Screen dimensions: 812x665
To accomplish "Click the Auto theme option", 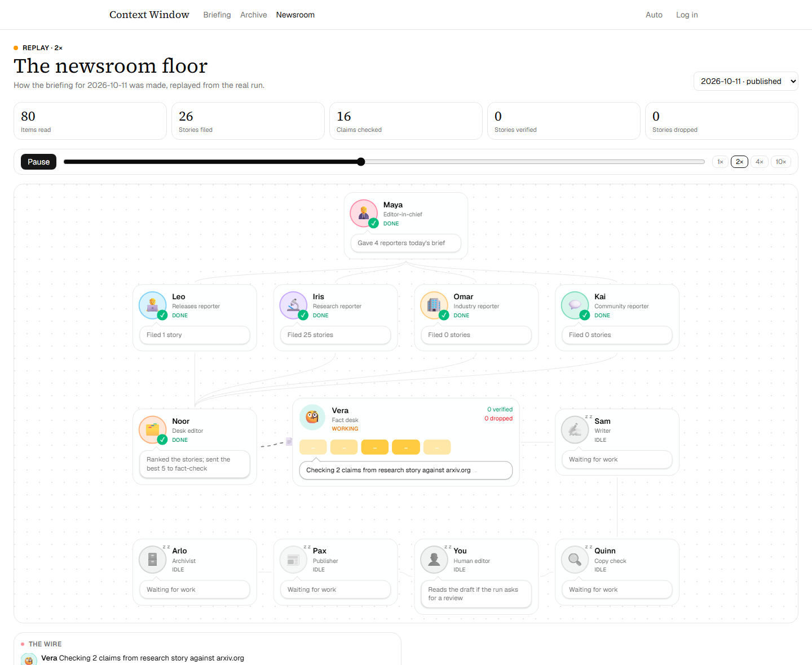I will pos(654,15).
